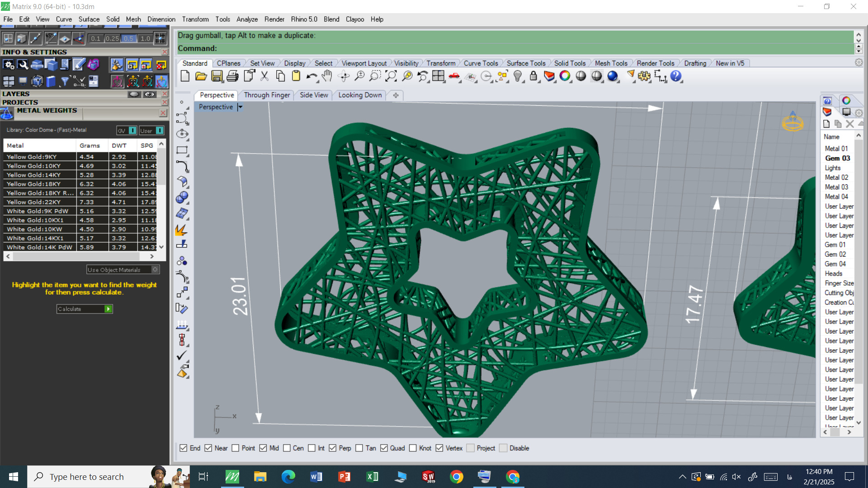
Task: Toggle the Quad object snap checkbox
Action: tap(384, 448)
